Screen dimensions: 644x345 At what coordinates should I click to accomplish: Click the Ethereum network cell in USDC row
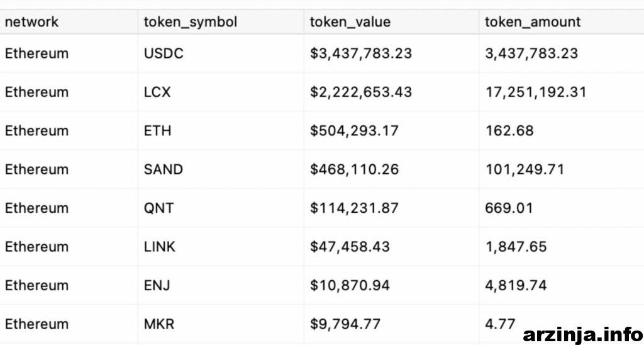(x=69, y=54)
